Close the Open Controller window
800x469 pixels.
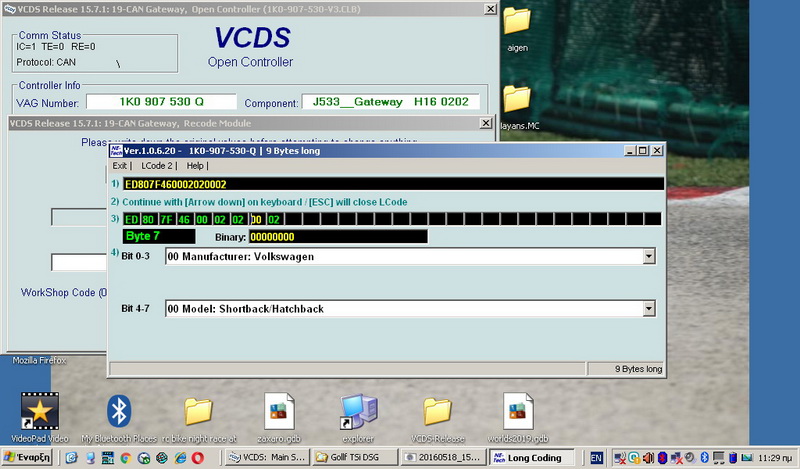click(490, 9)
